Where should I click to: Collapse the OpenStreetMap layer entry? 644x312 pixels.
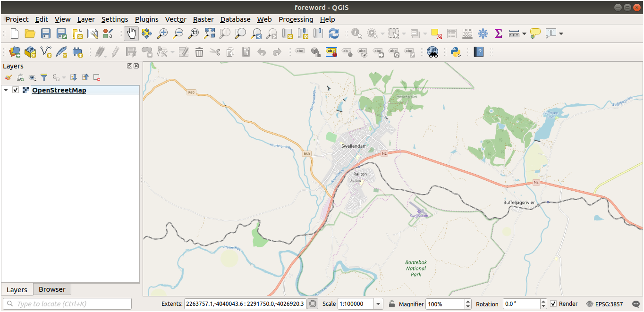[x=6, y=90]
